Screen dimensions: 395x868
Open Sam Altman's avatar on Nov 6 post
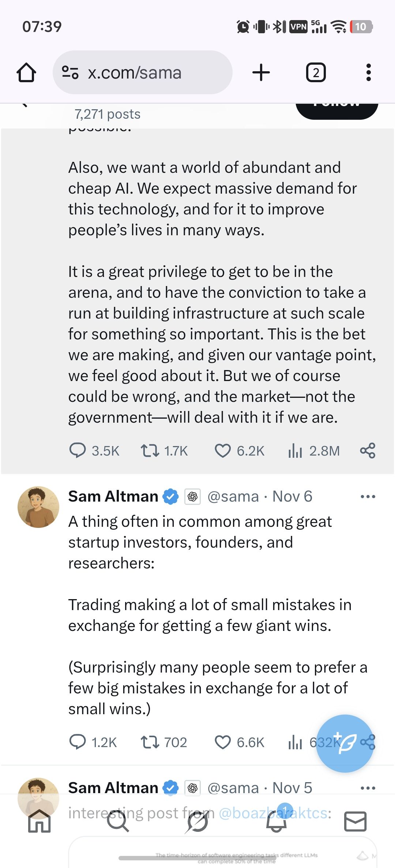click(x=38, y=507)
